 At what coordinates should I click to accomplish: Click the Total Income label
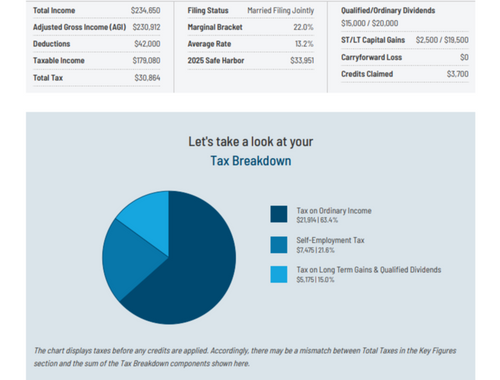[54, 10]
